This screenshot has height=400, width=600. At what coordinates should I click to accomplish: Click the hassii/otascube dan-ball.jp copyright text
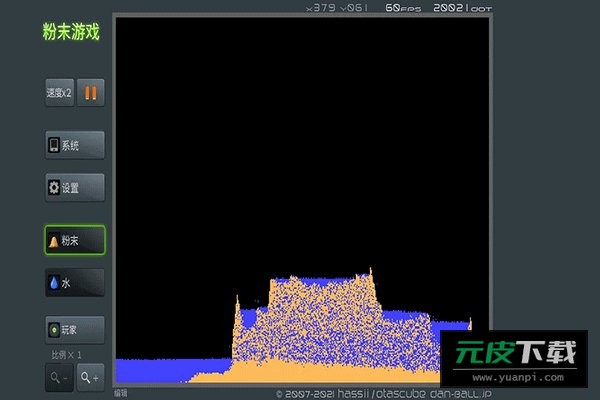tap(383, 393)
